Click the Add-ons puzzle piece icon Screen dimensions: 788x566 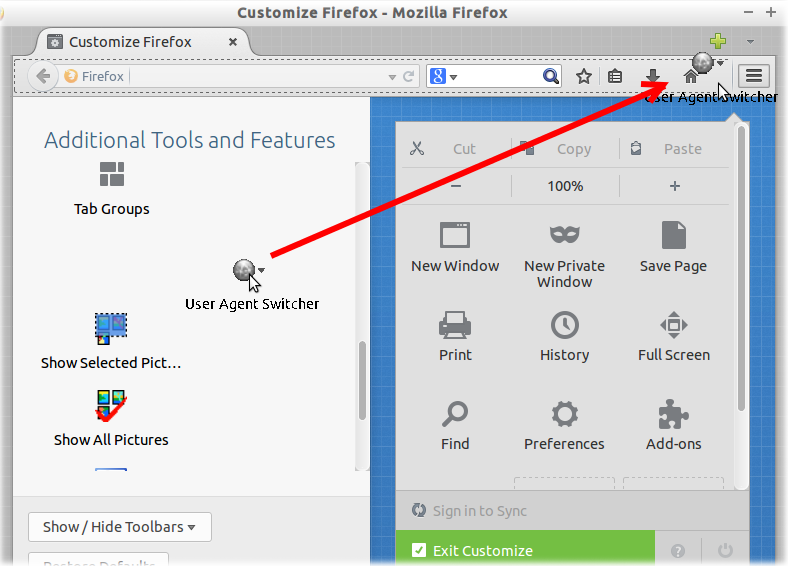pos(673,415)
